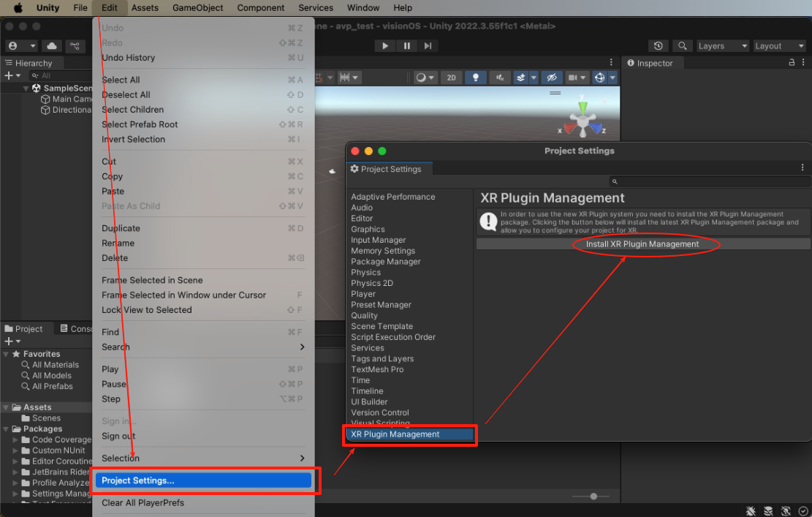Expand the Custom NUnit package folder

pyautogui.click(x=15, y=450)
